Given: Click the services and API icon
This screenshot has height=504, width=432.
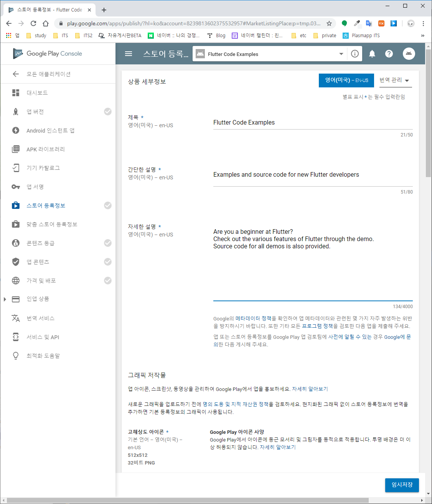Looking at the screenshot, I should click(16, 337).
